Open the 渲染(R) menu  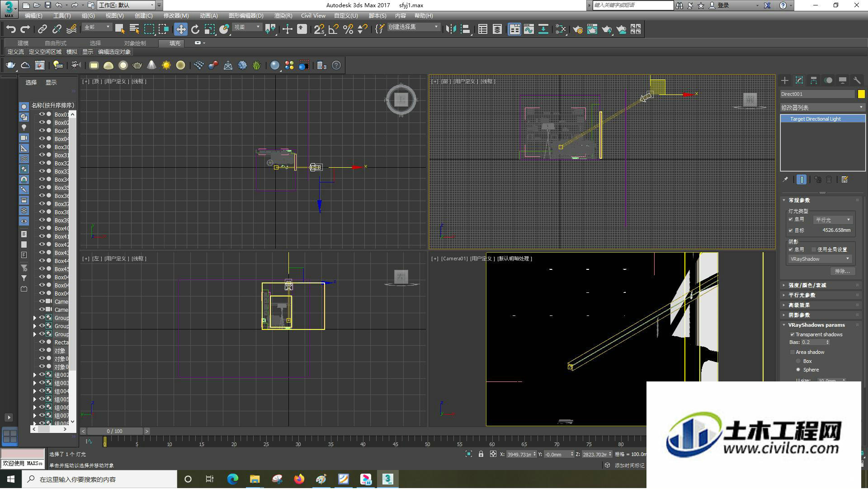click(x=283, y=16)
